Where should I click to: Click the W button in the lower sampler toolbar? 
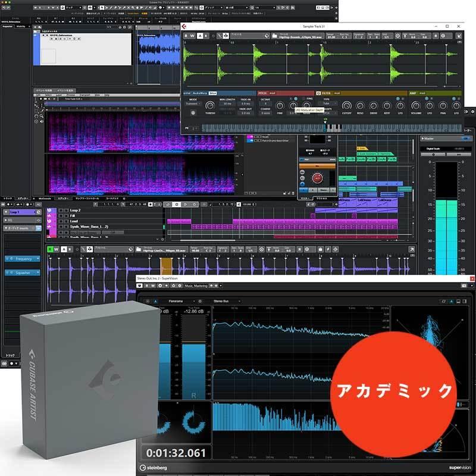(56, 249)
